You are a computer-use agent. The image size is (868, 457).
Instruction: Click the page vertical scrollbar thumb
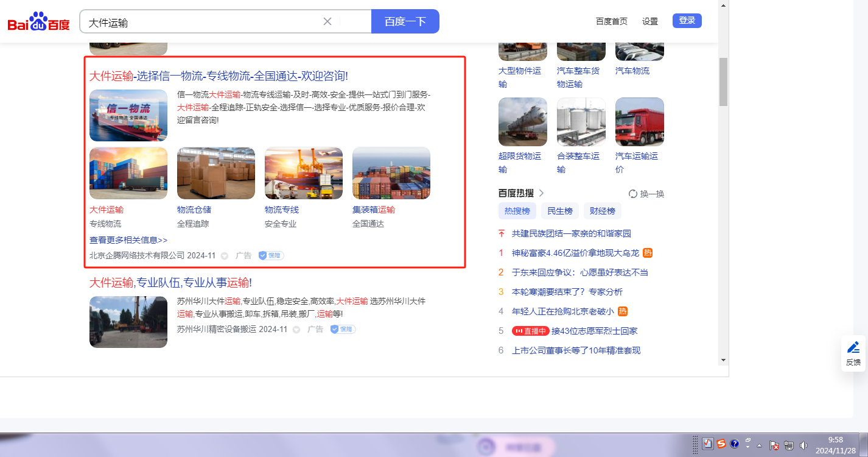tap(723, 82)
